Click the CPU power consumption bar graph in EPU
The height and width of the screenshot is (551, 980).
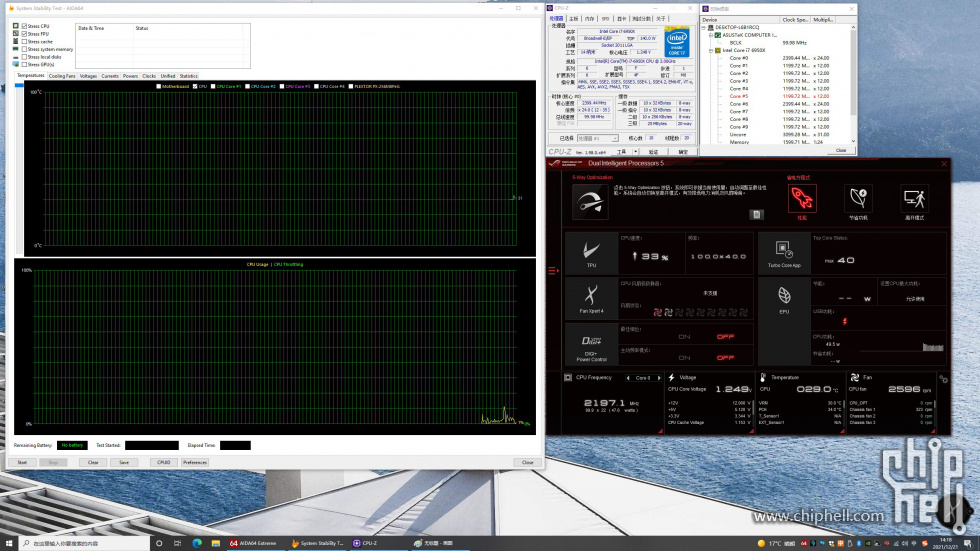pos(932,347)
